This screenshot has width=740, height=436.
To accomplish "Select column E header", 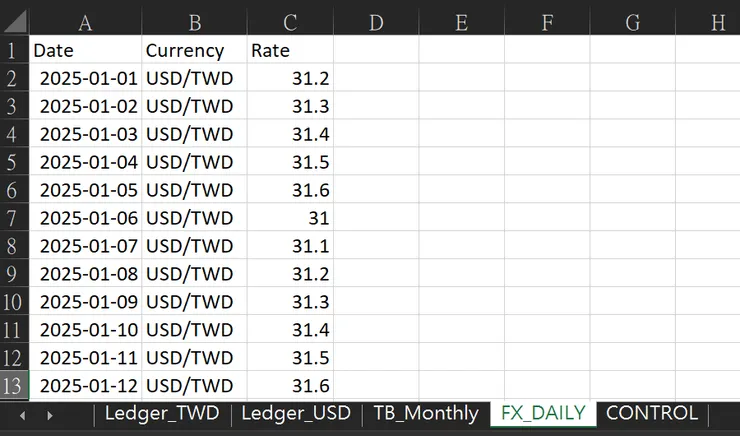I will click(462, 22).
